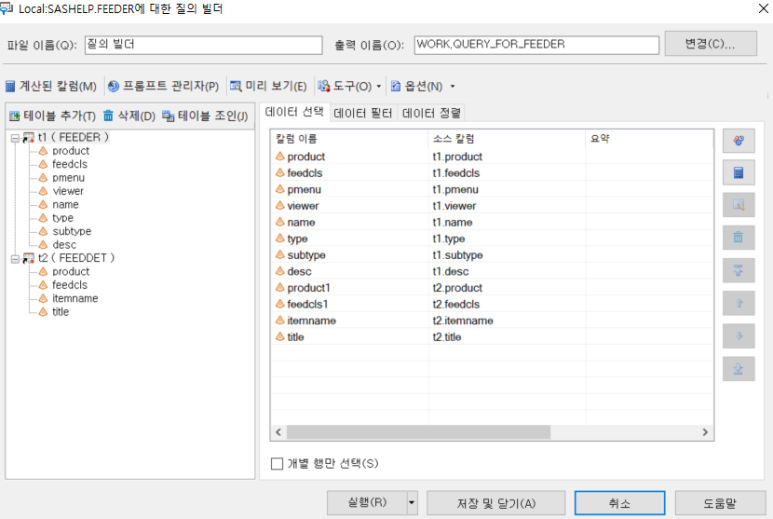Open 도구(O) dropdown menu

pyautogui.click(x=350, y=86)
